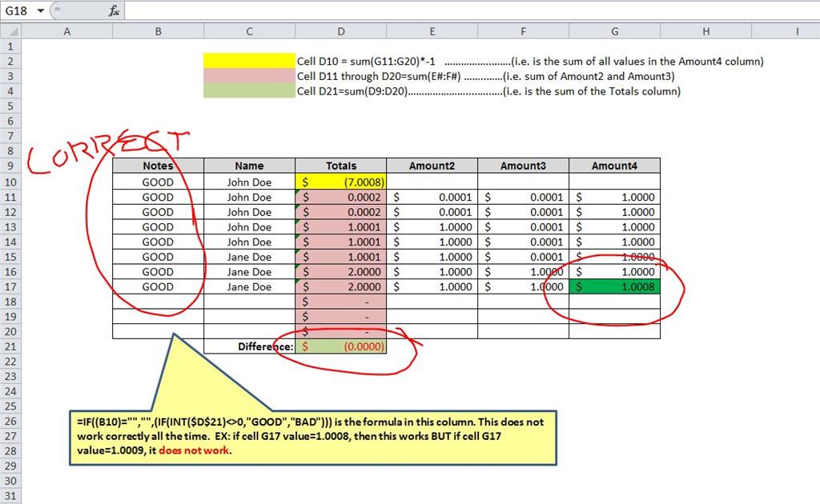Viewport: 820px width, 504px height.
Task: Select column H header
Action: pyautogui.click(x=706, y=31)
